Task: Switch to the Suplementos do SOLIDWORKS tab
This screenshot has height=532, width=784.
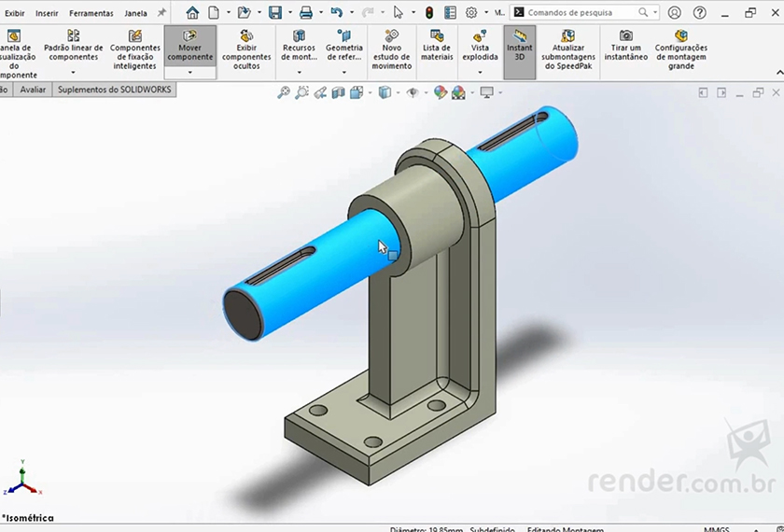Action: point(115,90)
